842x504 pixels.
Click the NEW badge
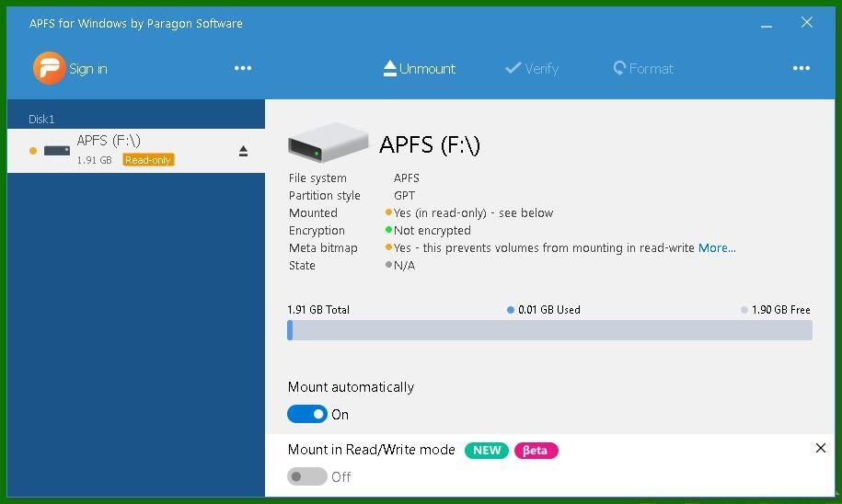[x=487, y=451]
